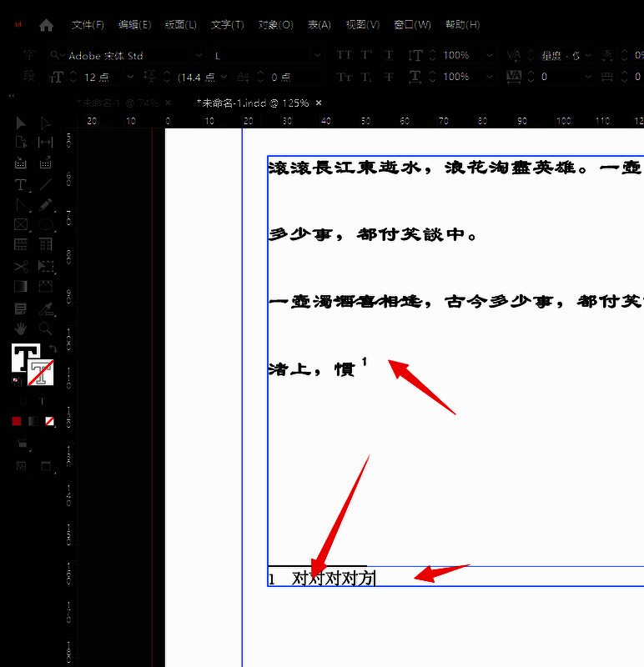The height and width of the screenshot is (667, 644).
Task: Toggle All Caps (TT) formatting
Action: (x=344, y=55)
